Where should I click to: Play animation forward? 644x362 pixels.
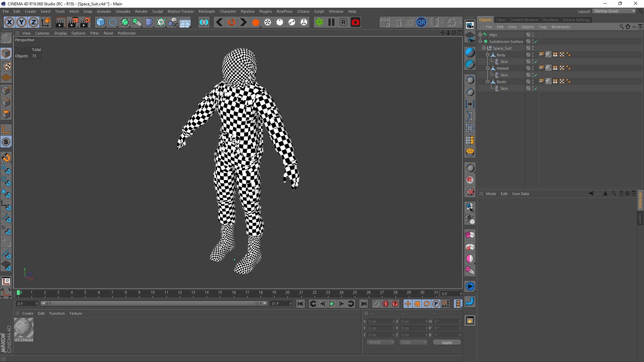pos(332,304)
